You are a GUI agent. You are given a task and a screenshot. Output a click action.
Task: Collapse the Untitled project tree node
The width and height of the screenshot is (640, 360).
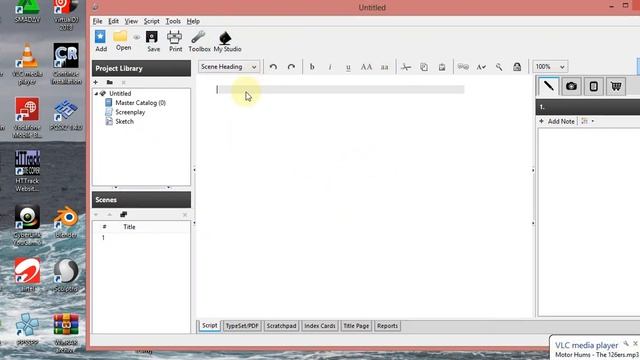click(x=96, y=93)
